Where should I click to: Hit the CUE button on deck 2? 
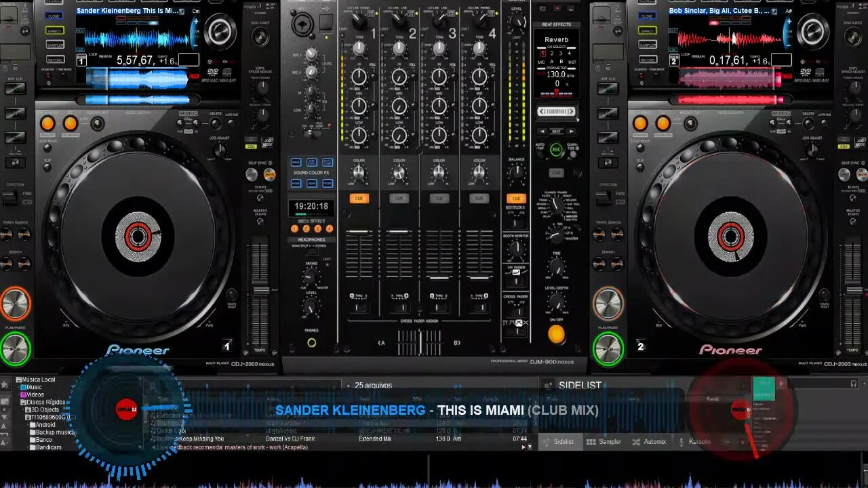(608, 304)
